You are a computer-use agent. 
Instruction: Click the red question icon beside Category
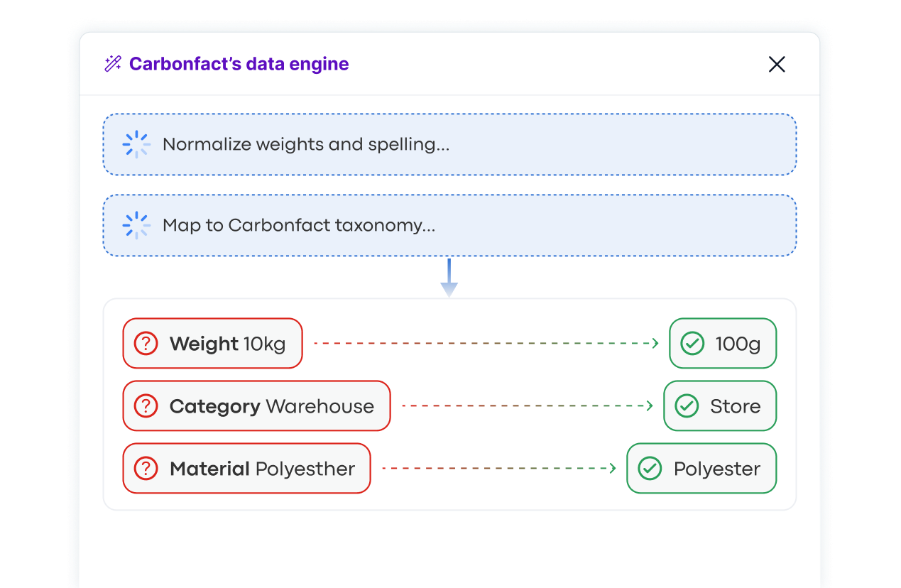click(x=146, y=406)
